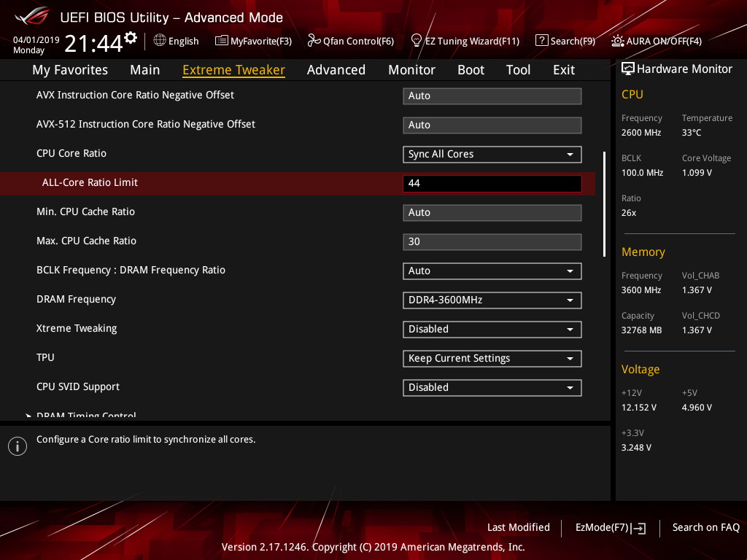
Task: Open the My Favorites tab
Action: tap(70, 70)
